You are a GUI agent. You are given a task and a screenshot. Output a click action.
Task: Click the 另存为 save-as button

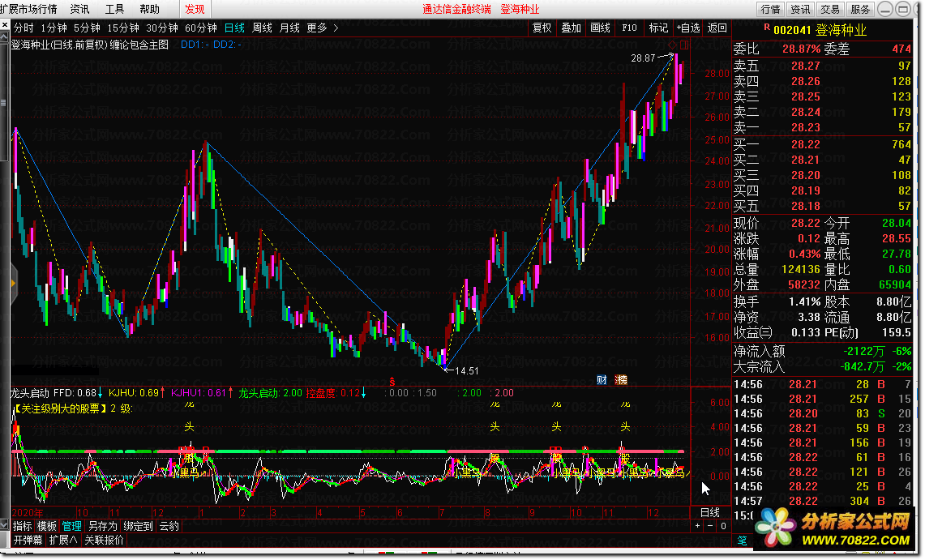[102, 526]
